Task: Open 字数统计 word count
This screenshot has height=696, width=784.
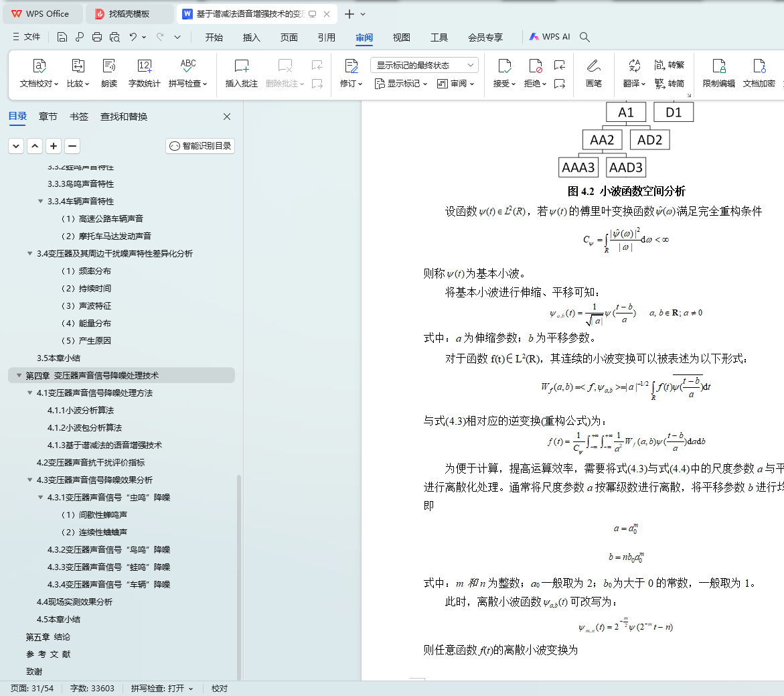Action: [144, 73]
